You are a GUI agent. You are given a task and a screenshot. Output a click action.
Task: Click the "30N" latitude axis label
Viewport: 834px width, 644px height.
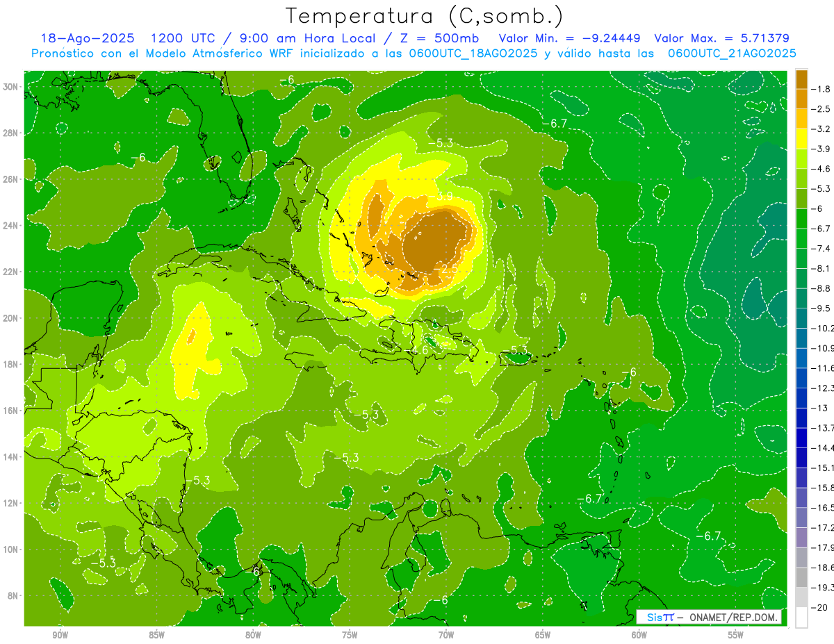[x=11, y=87]
